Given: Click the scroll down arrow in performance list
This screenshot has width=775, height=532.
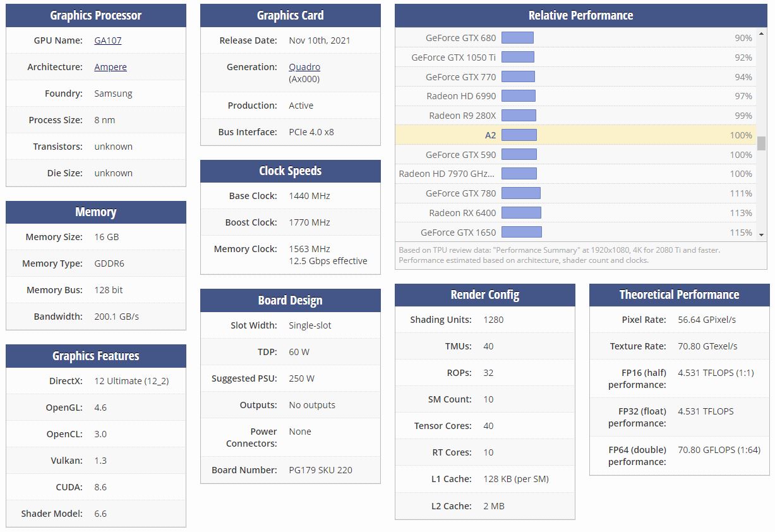Looking at the screenshot, I should [x=762, y=235].
